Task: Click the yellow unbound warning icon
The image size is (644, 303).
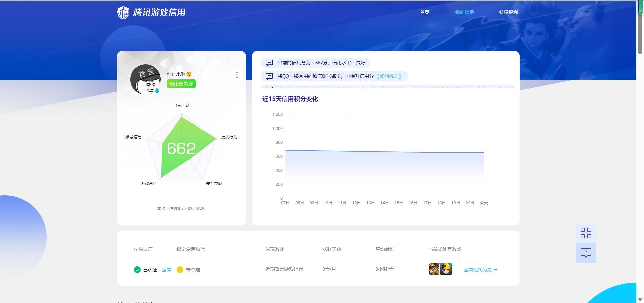Action: point(180,270)
